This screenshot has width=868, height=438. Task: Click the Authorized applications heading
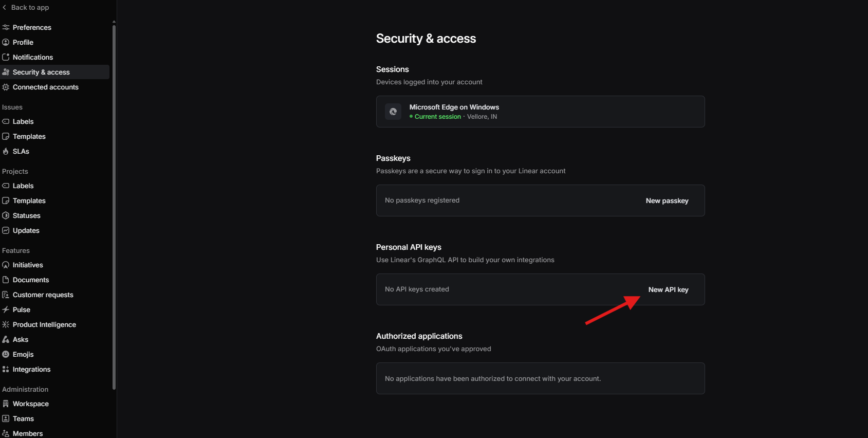pyautogui.click(x=419, y=336)
